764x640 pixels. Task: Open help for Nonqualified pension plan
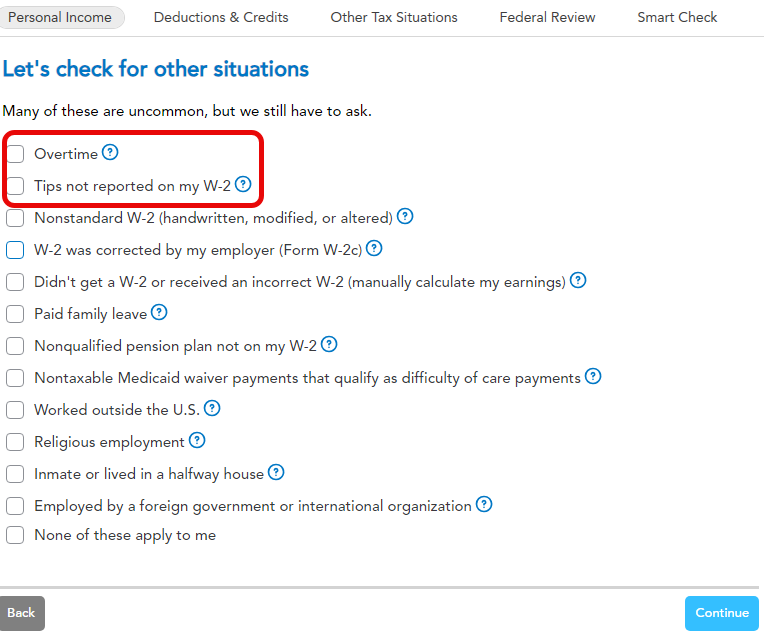(329, 345)
